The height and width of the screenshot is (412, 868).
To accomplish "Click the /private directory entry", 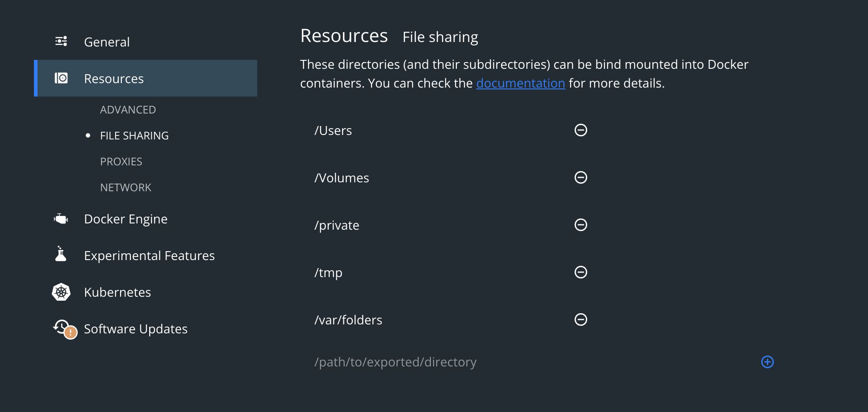I will pyautogui.click(x=337, y=225).
